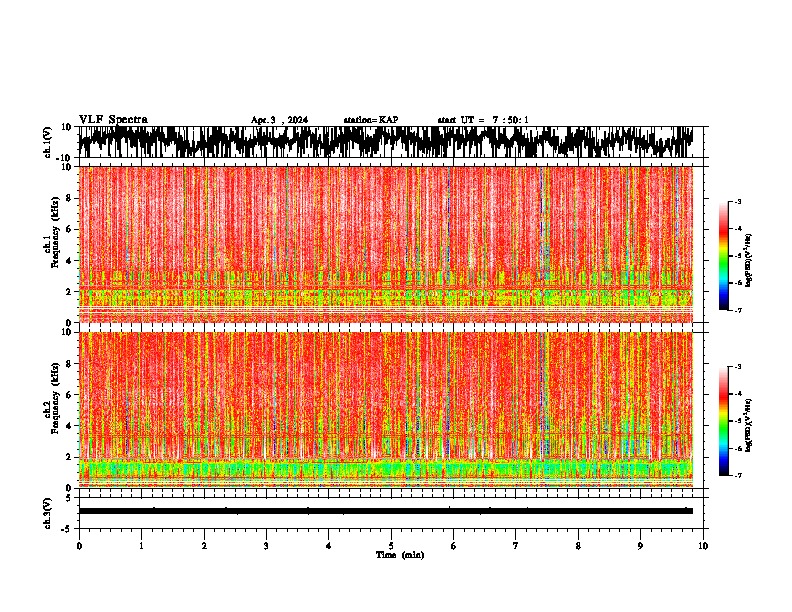Click the ch.2 spectrogram color scale bar
The width and height of the screenshot is (792, 612).
[x=723, y=421]
